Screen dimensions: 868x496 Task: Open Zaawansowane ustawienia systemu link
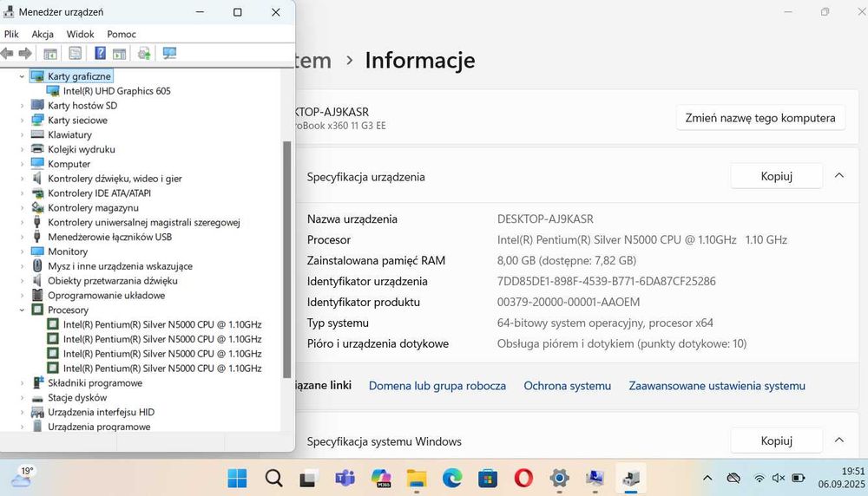(x=717, y=386)
